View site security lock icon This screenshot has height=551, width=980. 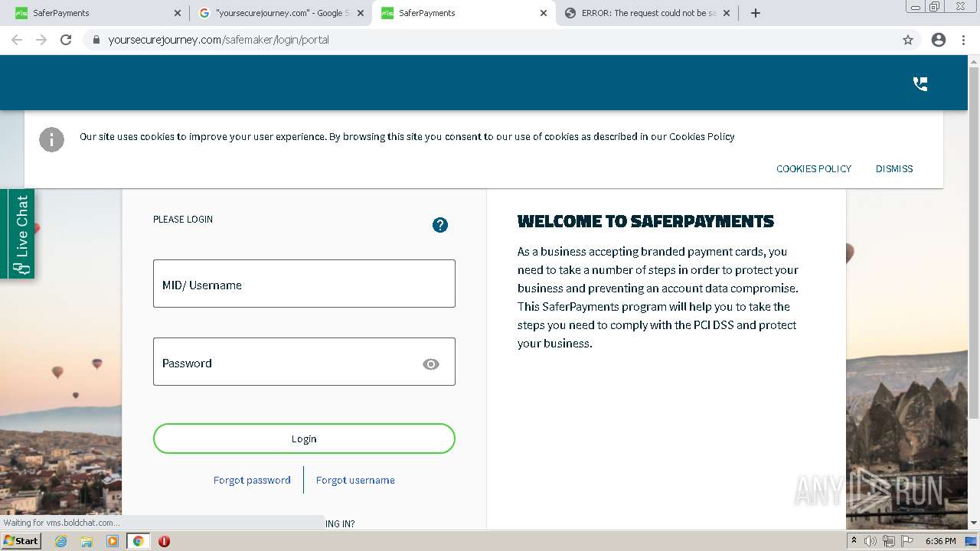(x=96, y=40)
